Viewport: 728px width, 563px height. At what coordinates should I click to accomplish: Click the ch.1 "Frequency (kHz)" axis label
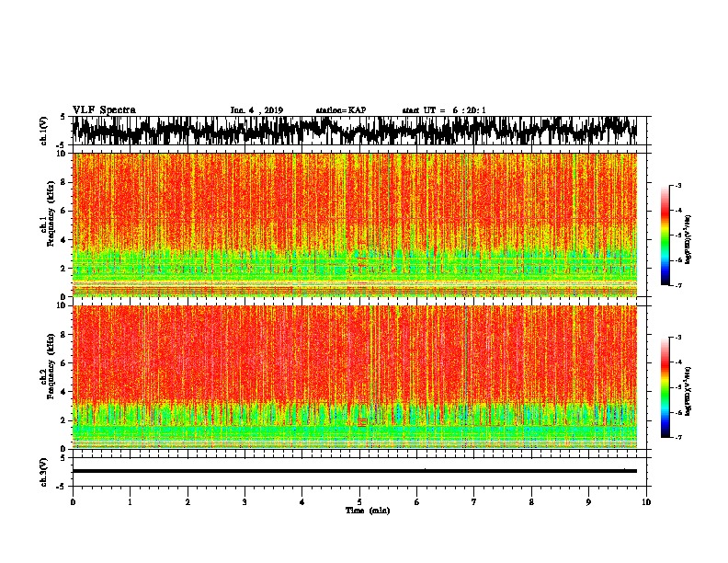[51, 214]
